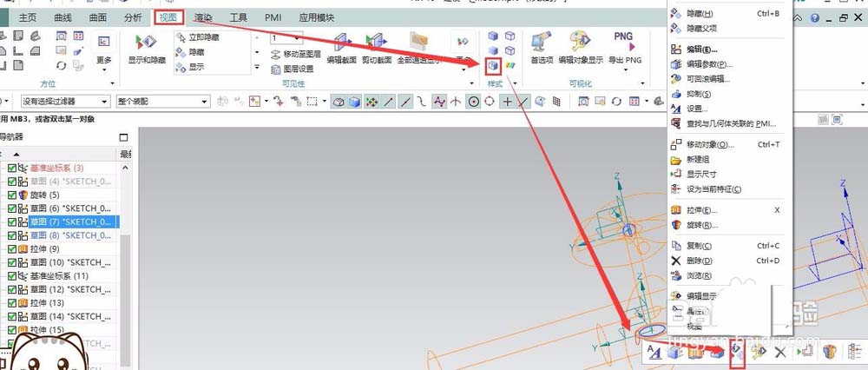The height and width of the screenshot is (370, 868).
Task: Toggle the 基准坐标系 (11) checkbox
Action: pyautogui.click(x=12, y=276)
